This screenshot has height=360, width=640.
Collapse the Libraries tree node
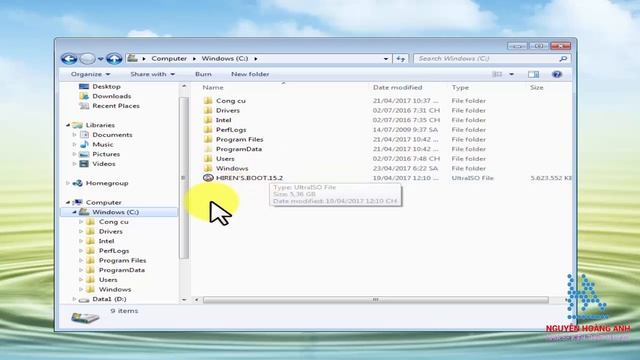pyautogui.click(x=68, y=125)
